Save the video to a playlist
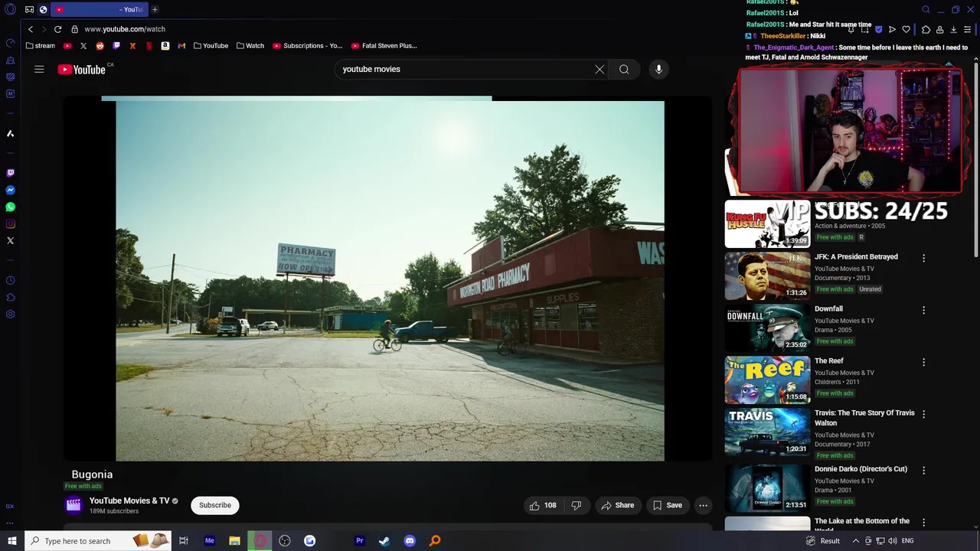The height and width of the screenshot is (551, 980). (668, 505)
